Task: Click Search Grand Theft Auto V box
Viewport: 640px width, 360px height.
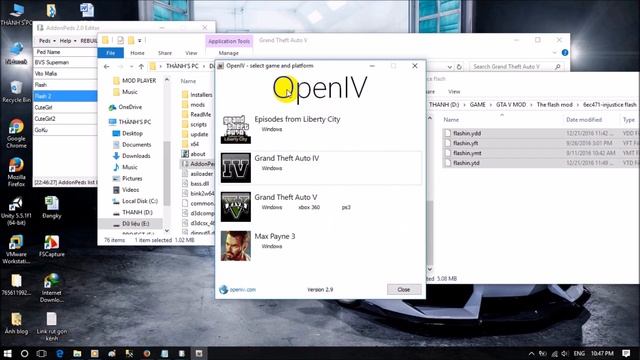Action: (x=516, y=67)
